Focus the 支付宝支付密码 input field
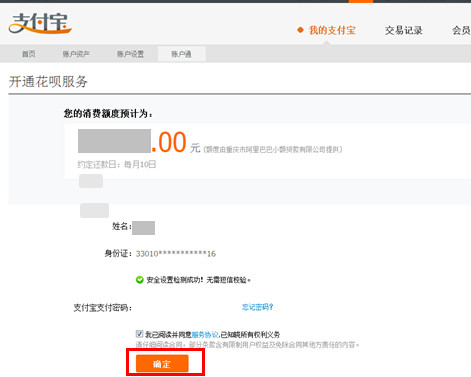This screenshot has height=377, width=471. point(186,307)
